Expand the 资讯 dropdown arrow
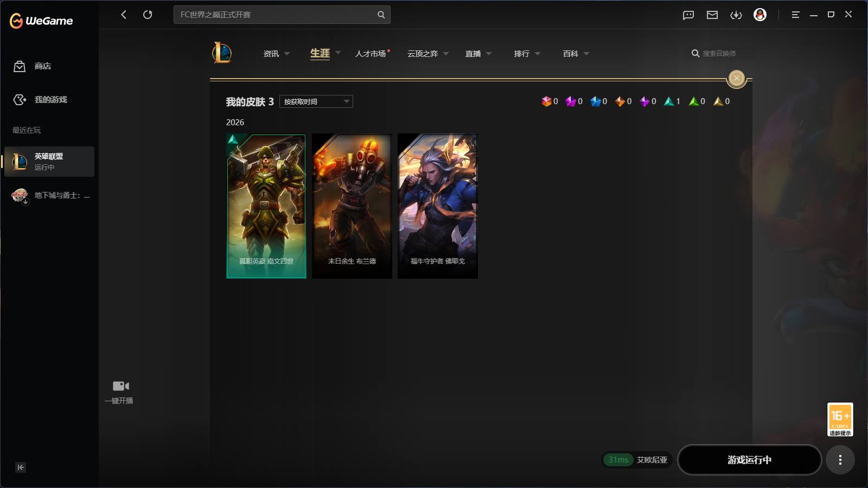This screenshot has height=488, width=868. pos(287,54)
